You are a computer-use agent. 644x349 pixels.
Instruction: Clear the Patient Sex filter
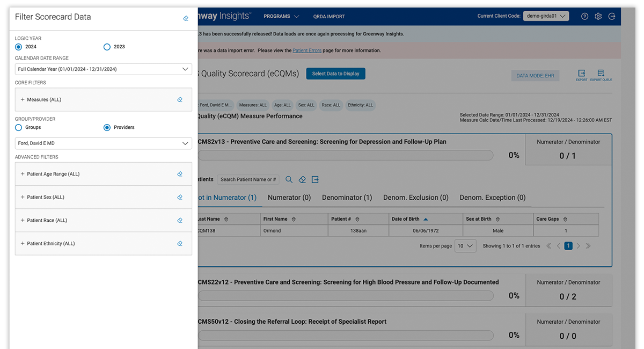(x=180, y=197)
